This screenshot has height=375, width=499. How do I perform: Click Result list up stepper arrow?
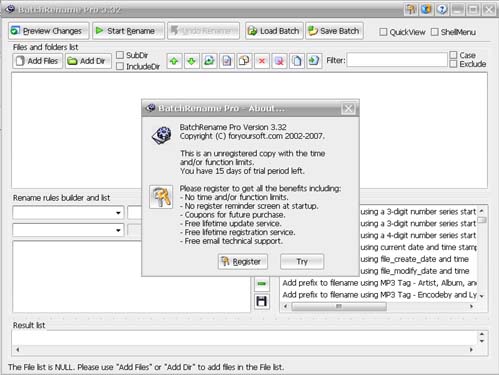(x=482, y=334)
